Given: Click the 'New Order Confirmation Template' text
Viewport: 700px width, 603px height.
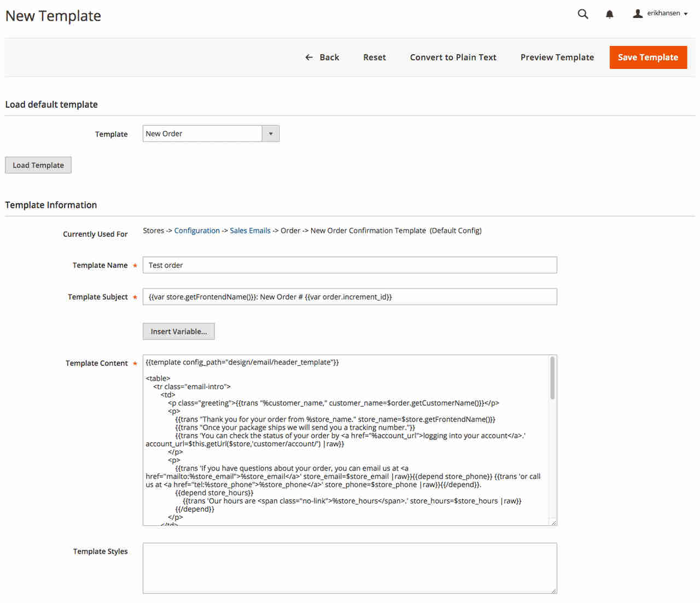Looking at the screenshot, I should 368,231.
